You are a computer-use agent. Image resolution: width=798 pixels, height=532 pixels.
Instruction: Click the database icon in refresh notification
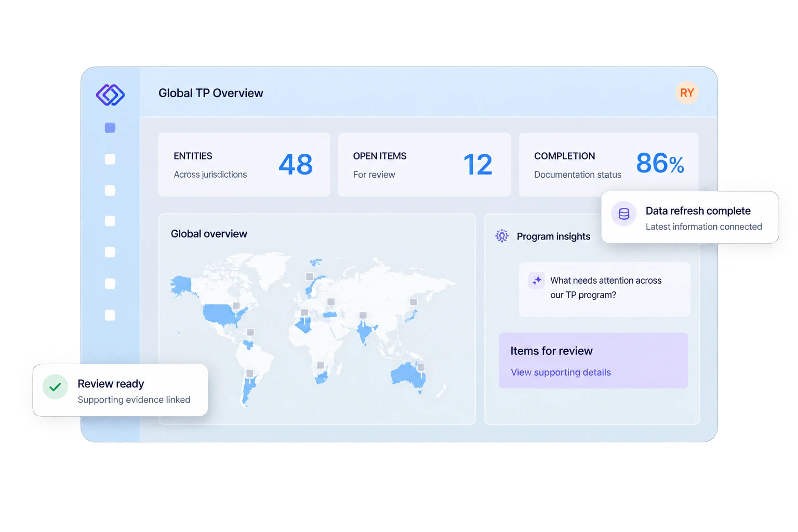624,214
